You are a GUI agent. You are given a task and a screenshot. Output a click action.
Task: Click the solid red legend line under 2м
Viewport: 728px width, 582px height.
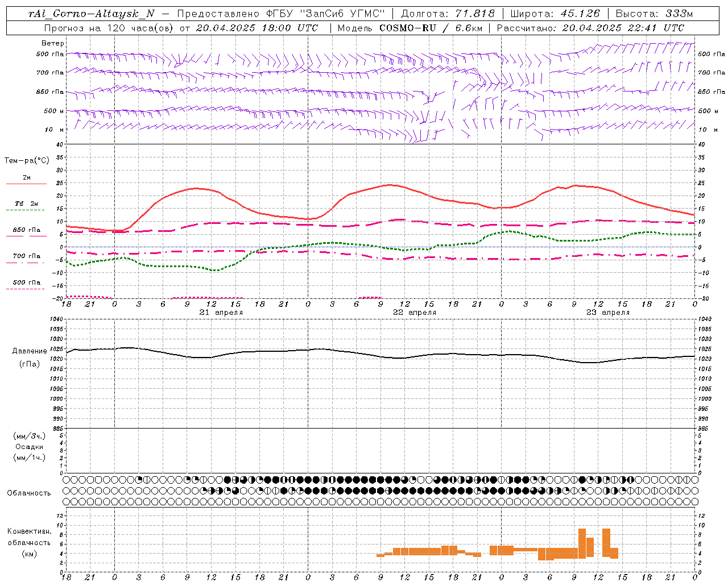point(26,184)
